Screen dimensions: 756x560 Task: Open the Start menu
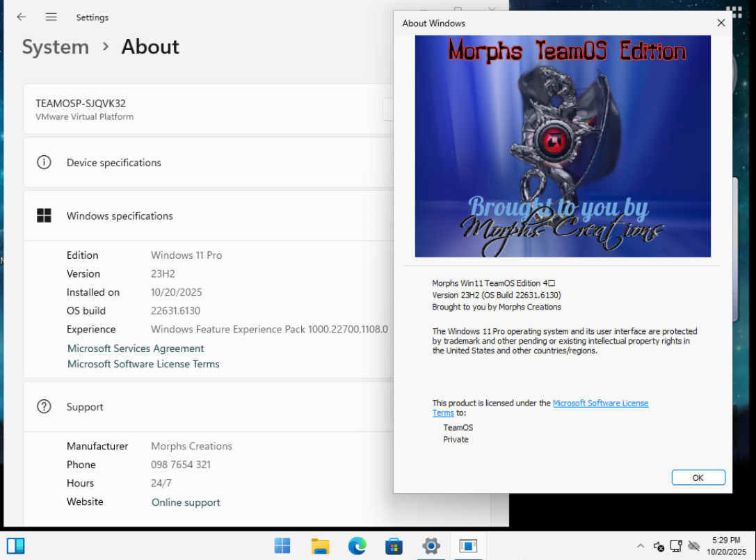point(282,546)
